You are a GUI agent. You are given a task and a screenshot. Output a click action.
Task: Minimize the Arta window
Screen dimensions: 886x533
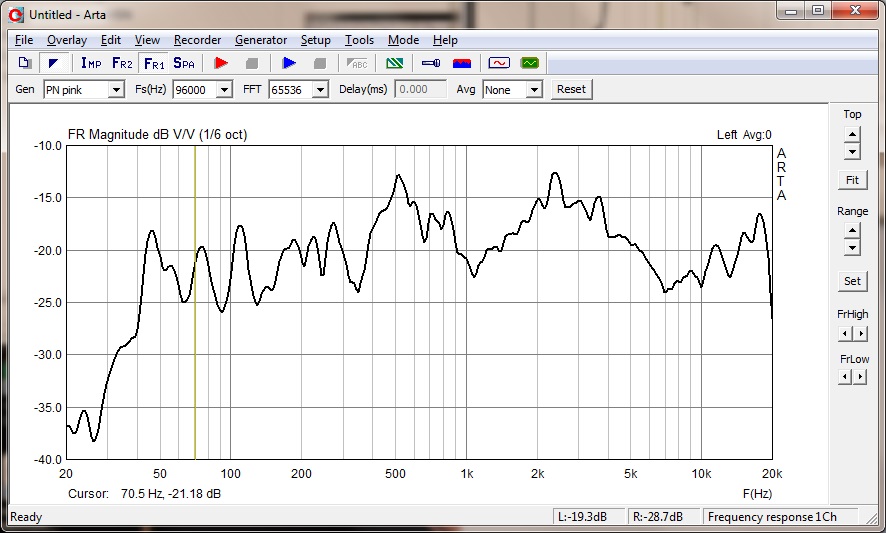(791, 11)
